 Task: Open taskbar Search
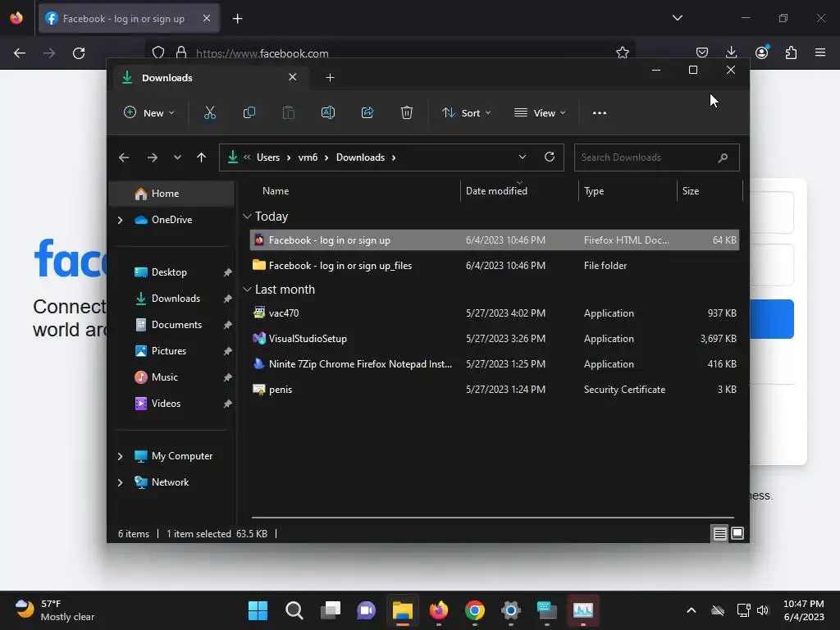(x=294, y=610)
